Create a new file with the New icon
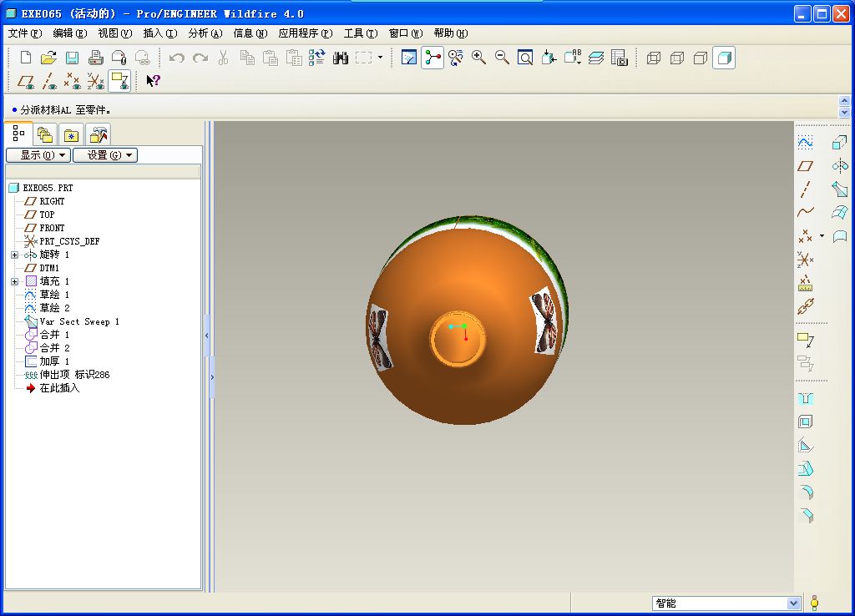The image size is (855, 616). [26, 58]
